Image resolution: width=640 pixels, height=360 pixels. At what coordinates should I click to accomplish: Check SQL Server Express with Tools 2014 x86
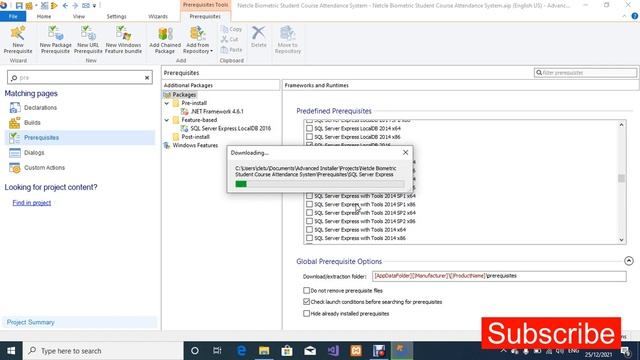click(309, 238)
